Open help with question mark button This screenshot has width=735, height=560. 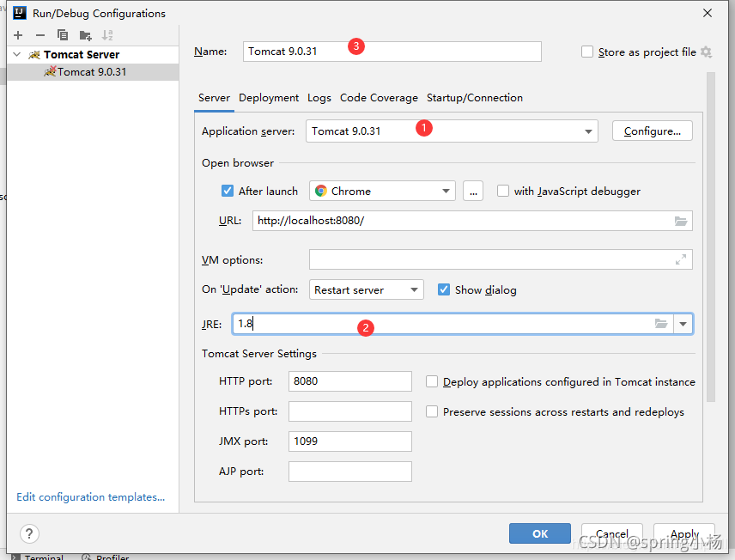tap(29, 533)
